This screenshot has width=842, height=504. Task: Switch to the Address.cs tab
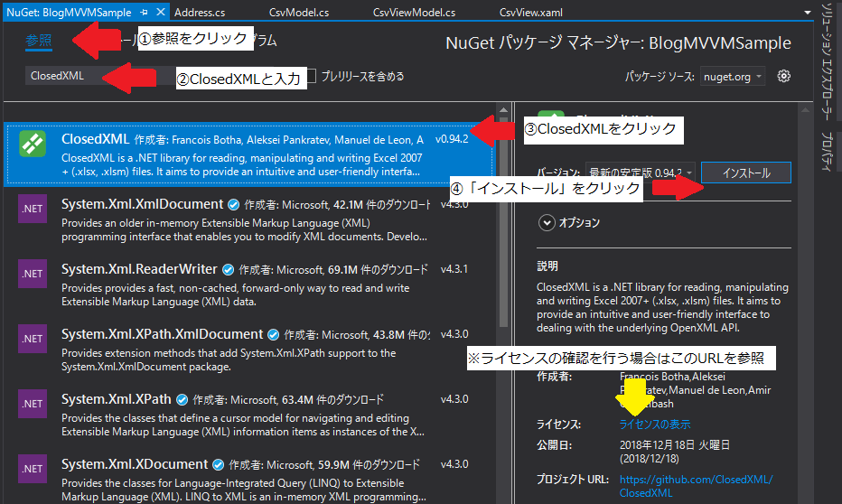click(200, 13)
